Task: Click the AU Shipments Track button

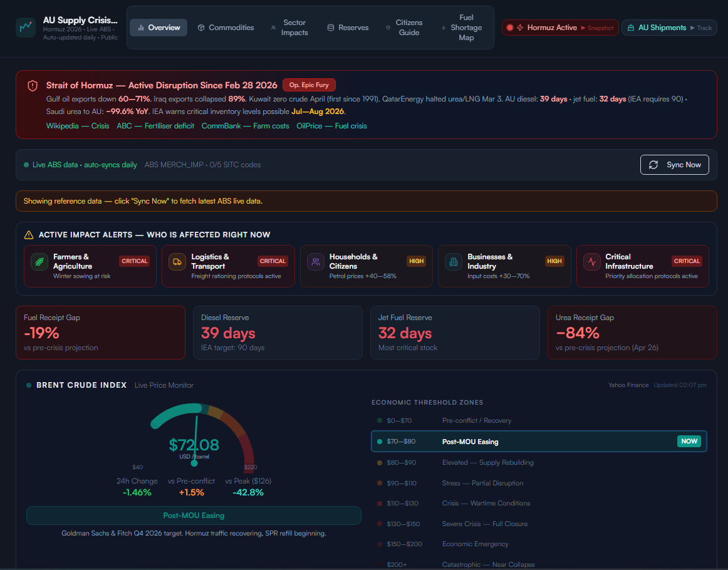Action: point(669,28)
